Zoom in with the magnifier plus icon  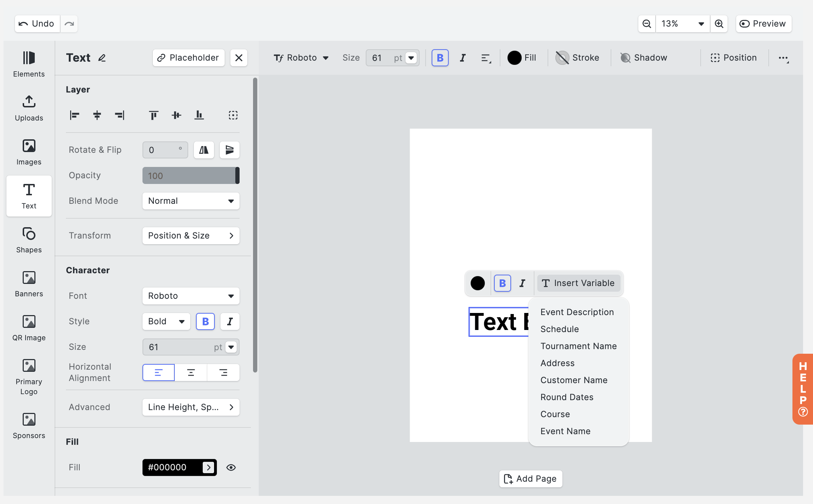(719, 24)
